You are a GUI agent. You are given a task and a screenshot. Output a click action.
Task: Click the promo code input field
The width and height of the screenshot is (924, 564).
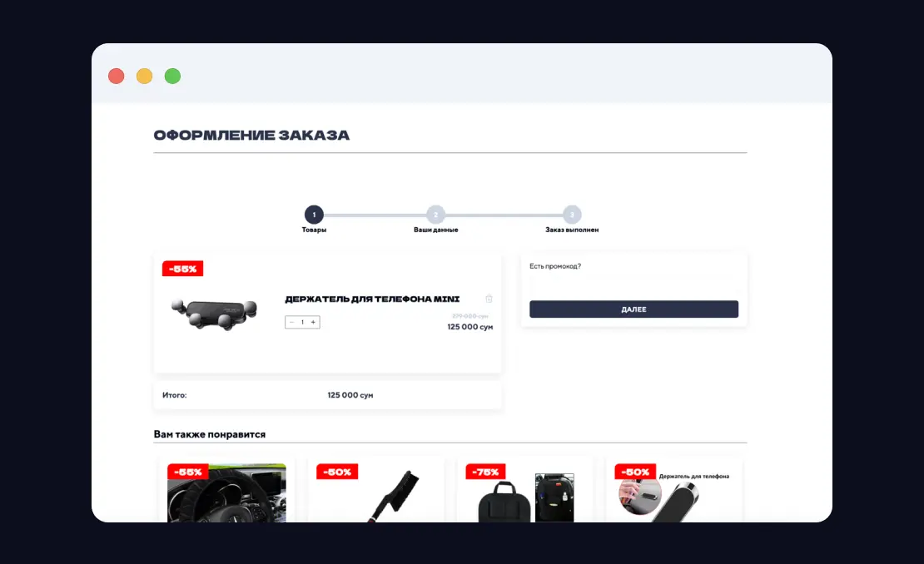point(633,285)
